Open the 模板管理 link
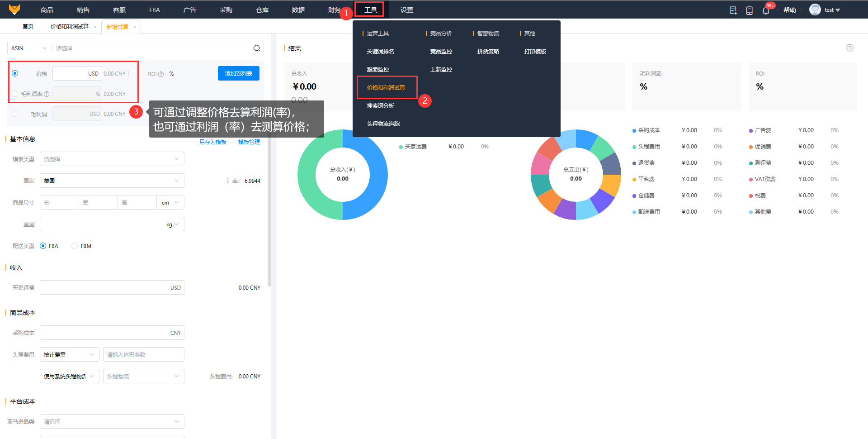The image size is (868, 439). click(x=249, y=142)
